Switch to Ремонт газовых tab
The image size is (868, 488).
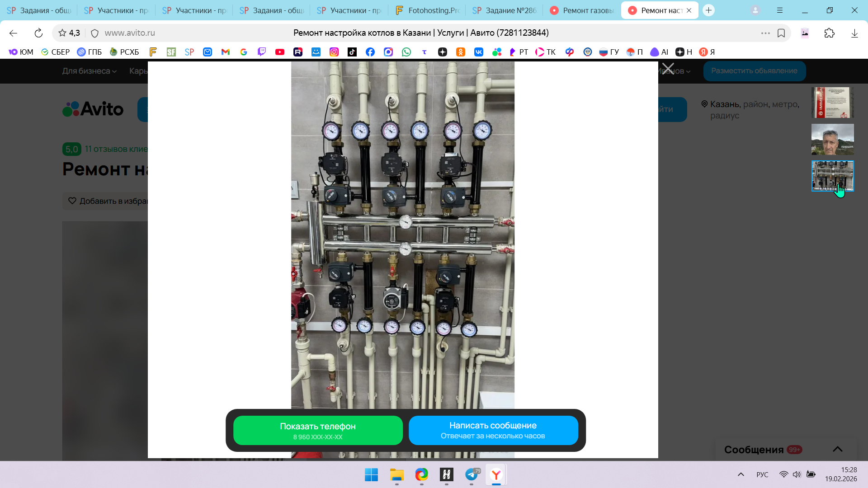pos(582,10)
